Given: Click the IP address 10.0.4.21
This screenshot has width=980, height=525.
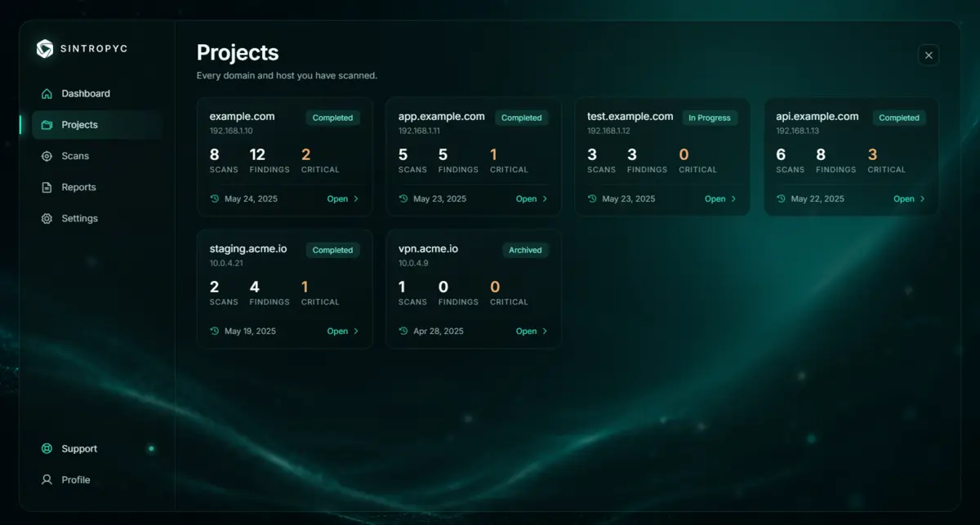Looking at the screenshot, I should 226,263.
